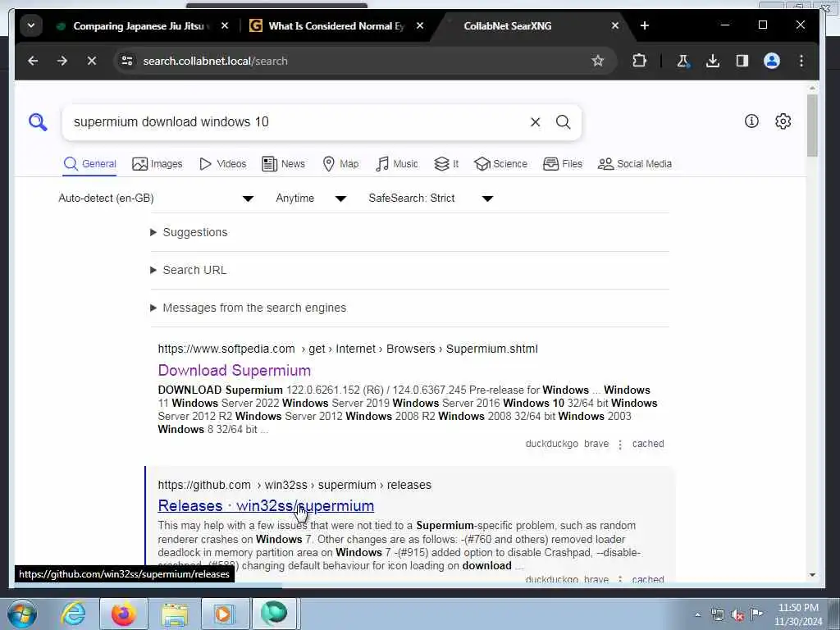
Task: Open the Download Supermium result link
Action: [x=234, y=370]
